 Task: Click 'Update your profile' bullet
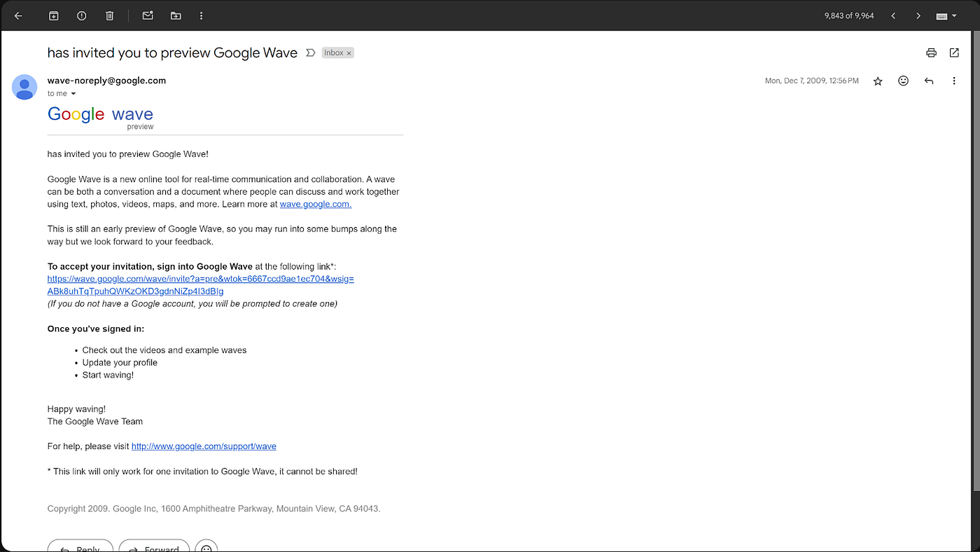pyautogui.click(x=120, y=362)
